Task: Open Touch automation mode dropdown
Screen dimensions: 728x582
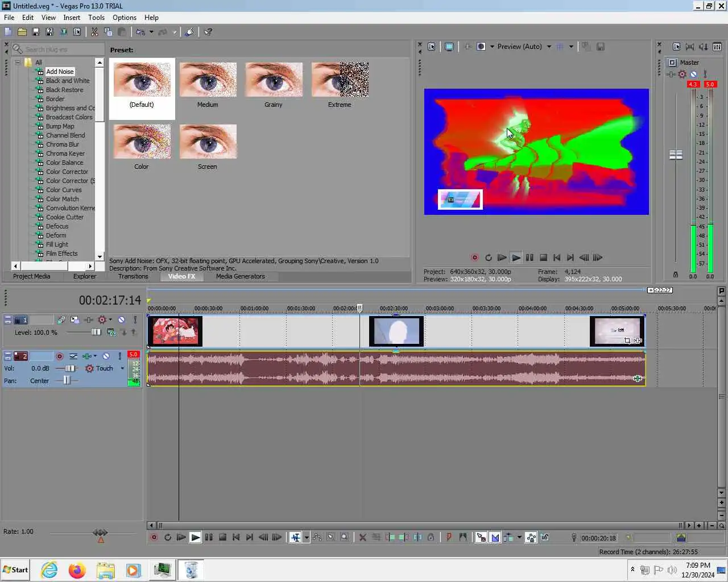Action: 122,368
